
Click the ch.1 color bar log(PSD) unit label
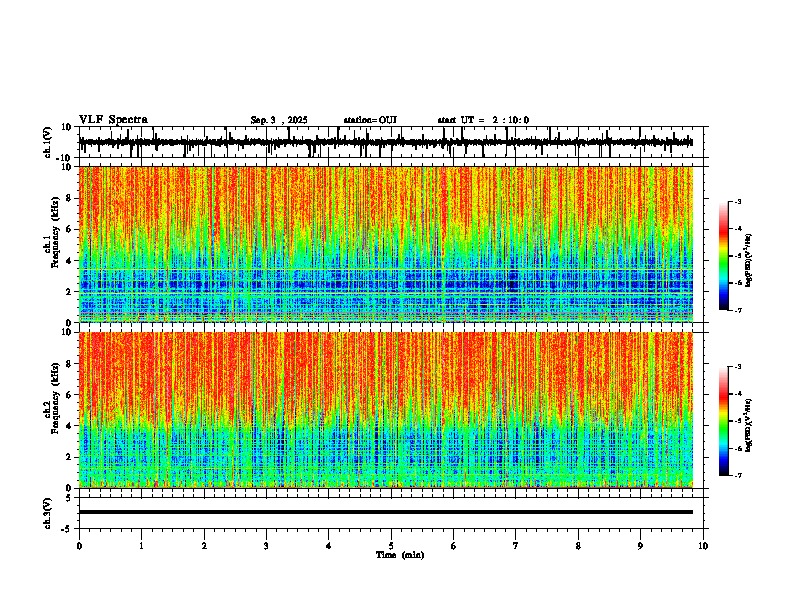(x=749, y=260)
